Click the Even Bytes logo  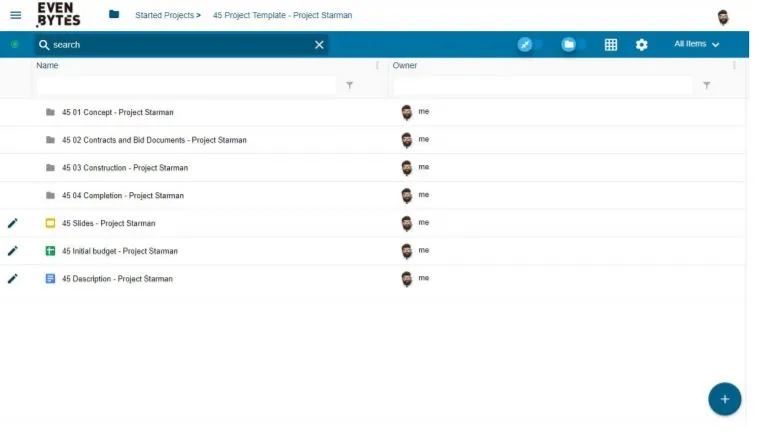59,15
